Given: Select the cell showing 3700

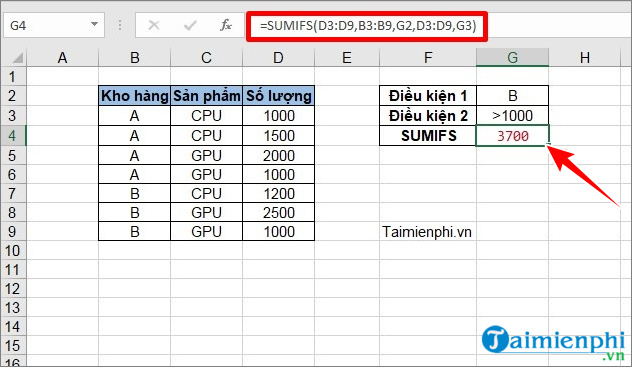Looking at the screenshot, I should (512, 136).
